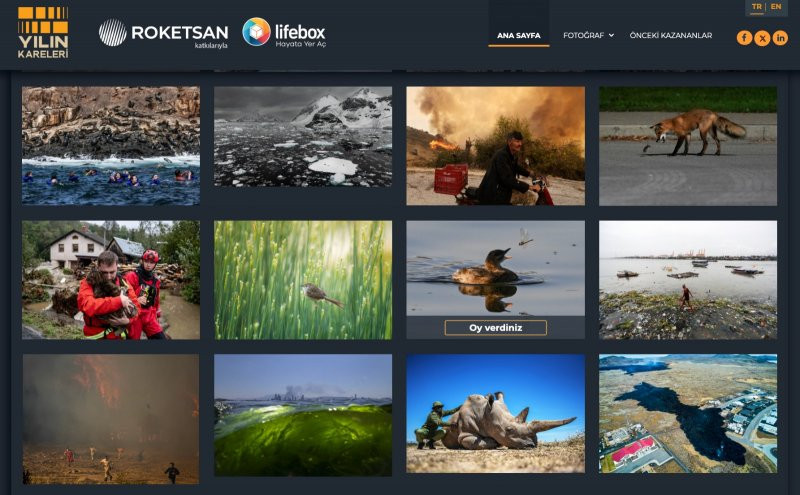Open Önceki Kazananlar menu item

point(670,36)
